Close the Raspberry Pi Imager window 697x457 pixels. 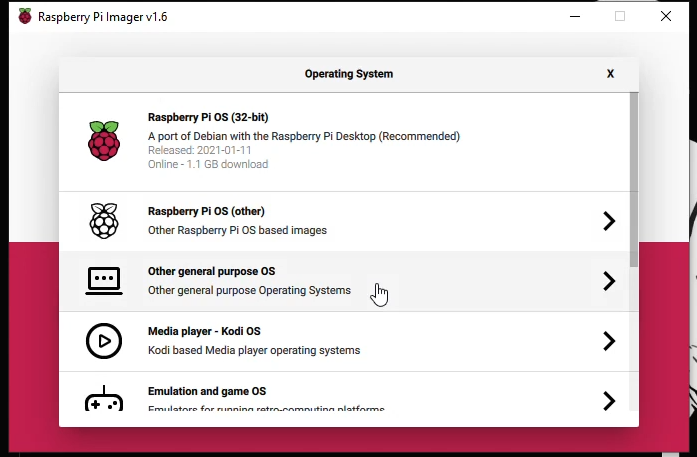(666, 16)
